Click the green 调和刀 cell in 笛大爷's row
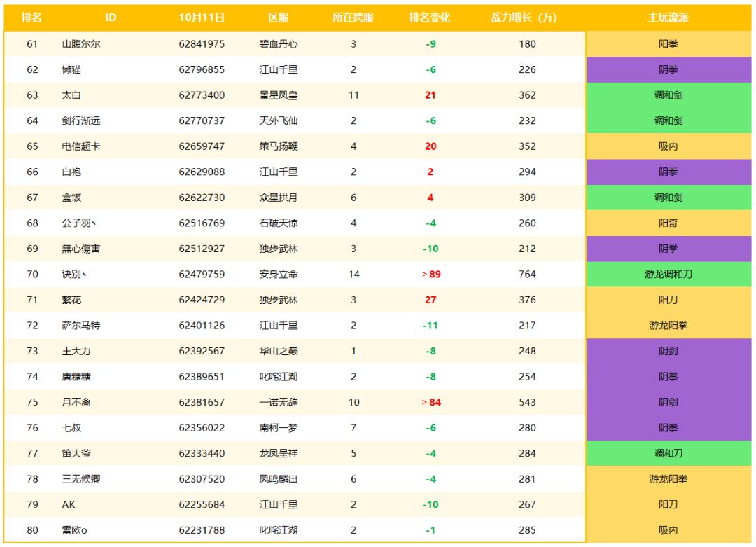Image resolution: width=756 pixels, height=547 pixels. coord(668,453)
